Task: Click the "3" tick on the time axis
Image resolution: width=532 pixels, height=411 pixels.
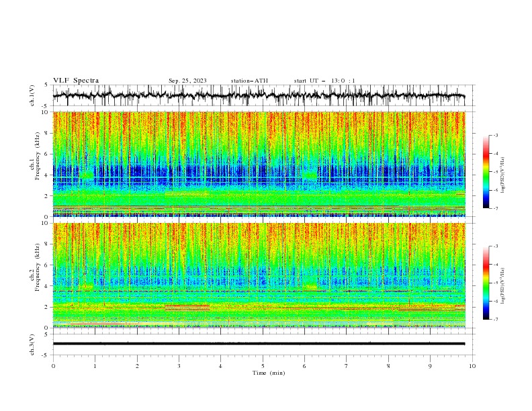Action: pyautogui.click(x=179, y=366)
